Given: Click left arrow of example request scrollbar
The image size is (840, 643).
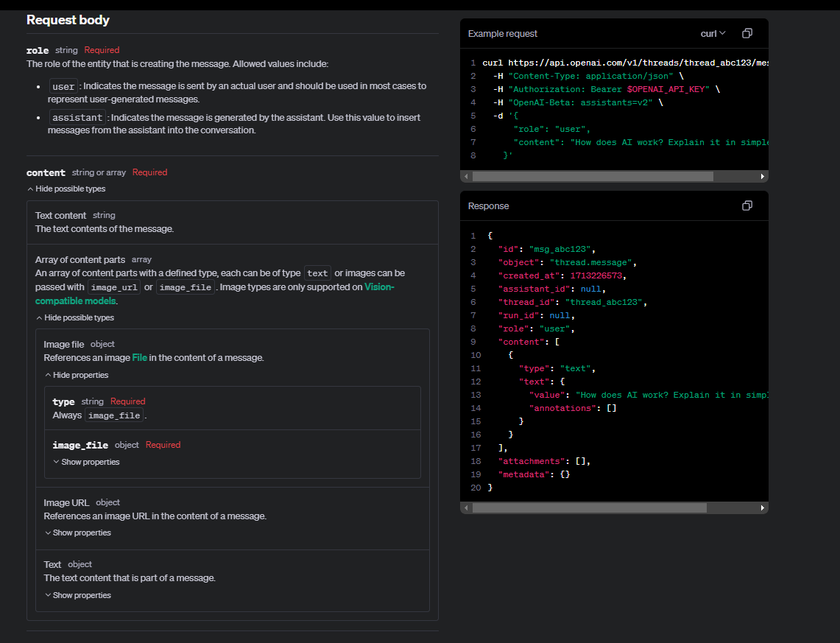Looking at the screenshot, I should (466, 176).
